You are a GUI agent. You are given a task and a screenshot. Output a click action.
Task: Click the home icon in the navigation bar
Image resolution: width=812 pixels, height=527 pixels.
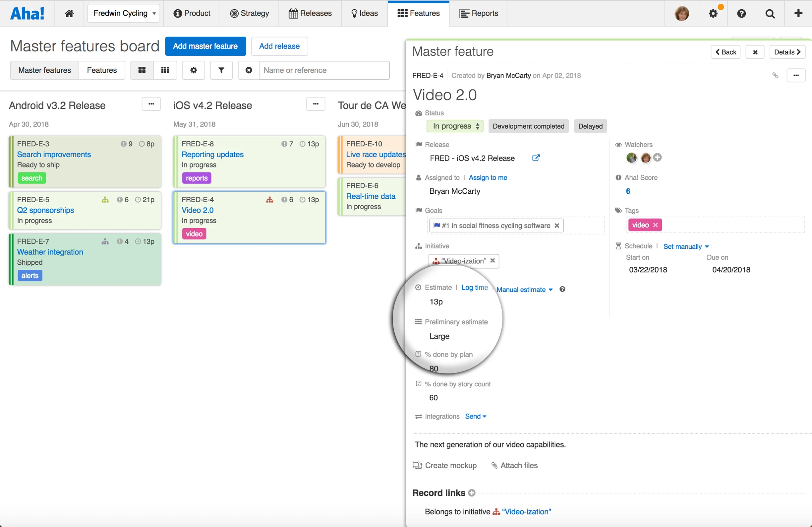tap(69, 13)
